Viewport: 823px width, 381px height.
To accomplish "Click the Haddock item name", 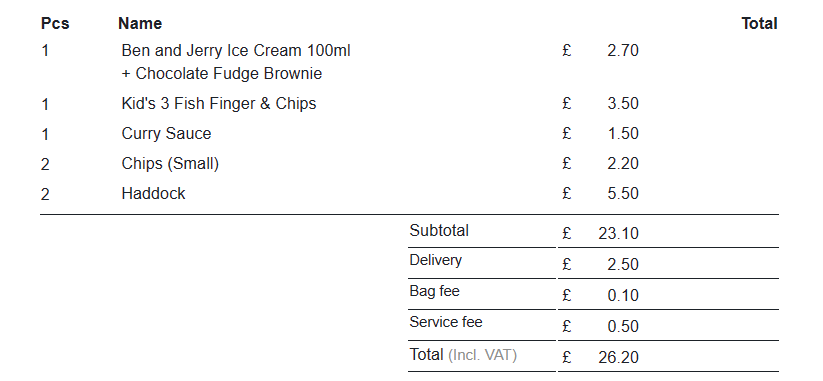I will (x=153, y=194).
